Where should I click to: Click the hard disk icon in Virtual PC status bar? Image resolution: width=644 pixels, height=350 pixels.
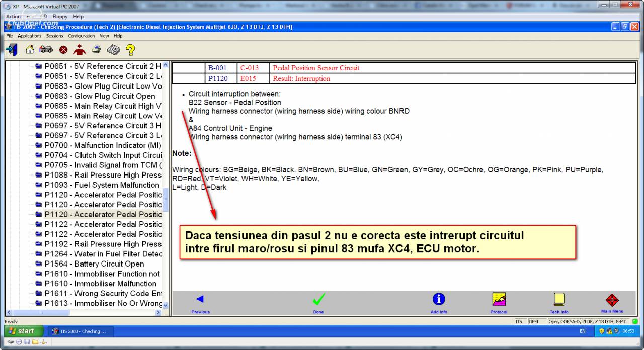11,342
